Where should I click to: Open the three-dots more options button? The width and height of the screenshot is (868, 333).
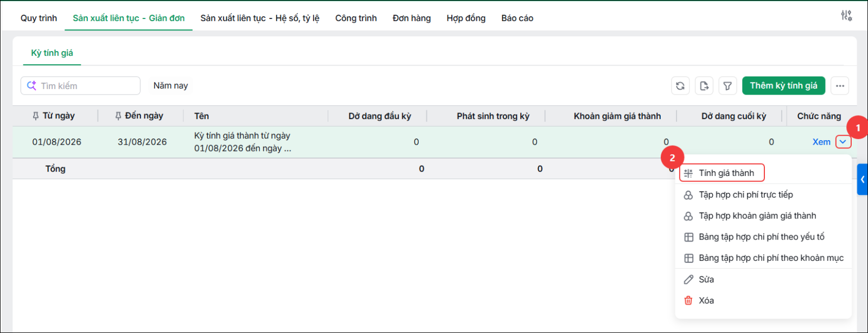pyautogui.click(x=840, y=86)
